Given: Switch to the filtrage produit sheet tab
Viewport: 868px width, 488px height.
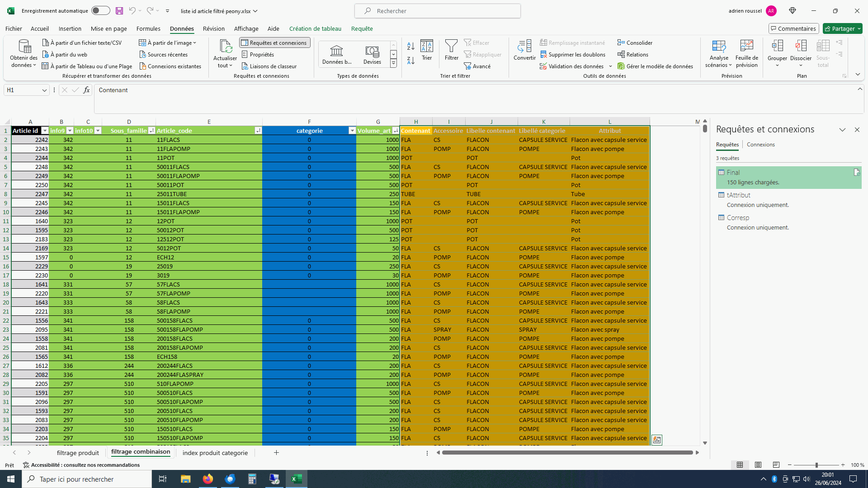Looking at the screenshot, I should pos(78,453).
